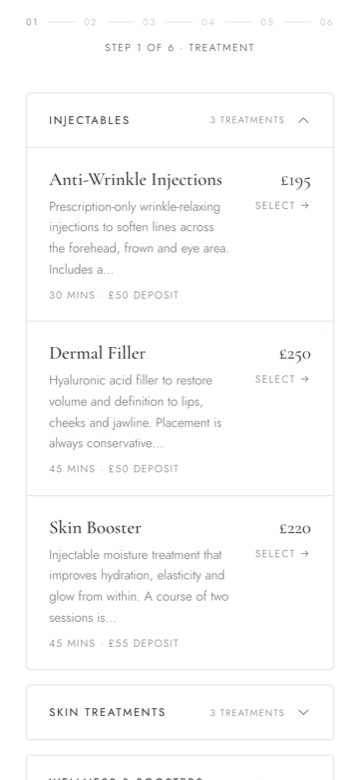
Task: Jump to step 06 in progress bar
Action: 326,22
